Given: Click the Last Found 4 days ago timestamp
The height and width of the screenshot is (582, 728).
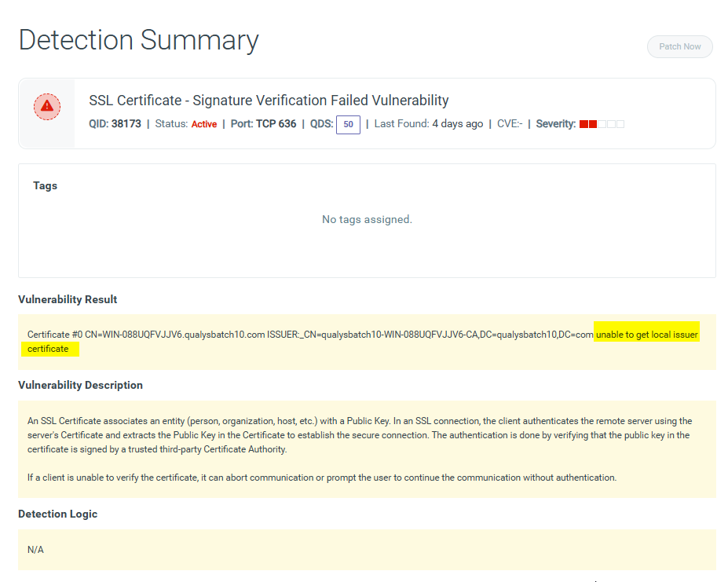Looking at the screenshot, I should [x=428, y=124].
